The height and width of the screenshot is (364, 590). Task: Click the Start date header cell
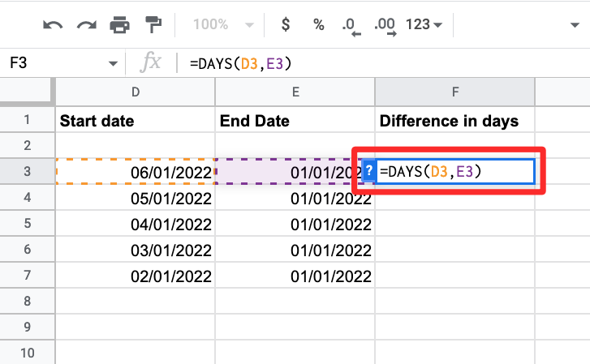click(136, 121)
